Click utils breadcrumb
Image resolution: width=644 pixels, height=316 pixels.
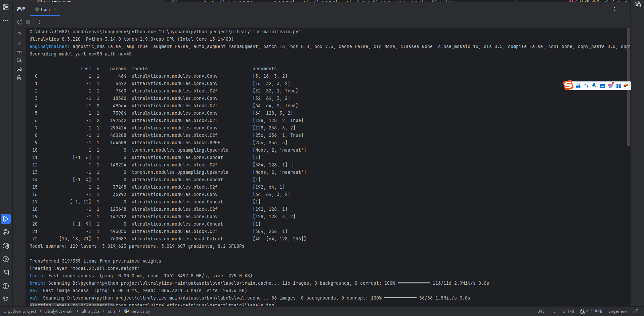(112, 311)
